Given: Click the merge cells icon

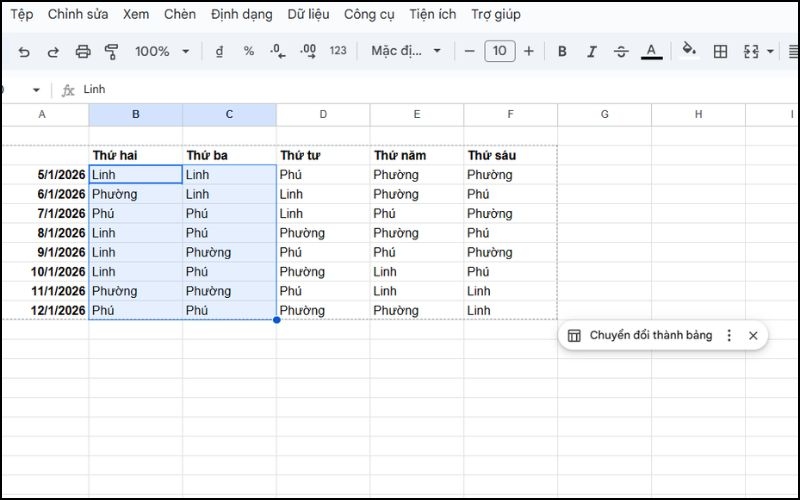Looking at the screenshot, I should point(752,51).
